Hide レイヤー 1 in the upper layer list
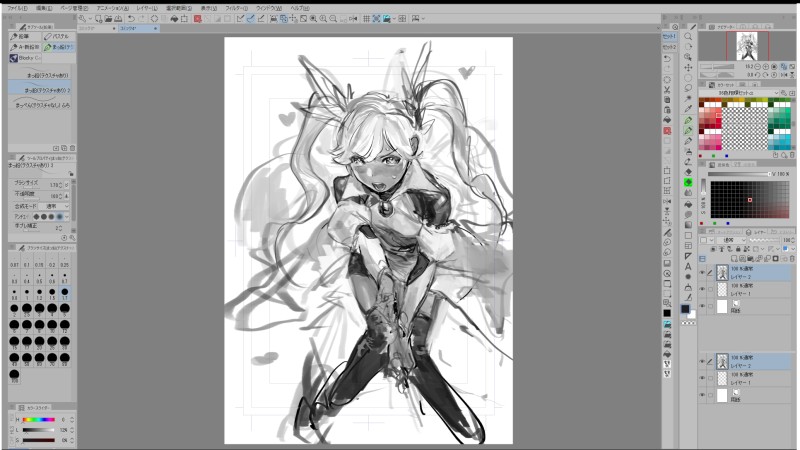The image size is (800, 450). (702, 289)
